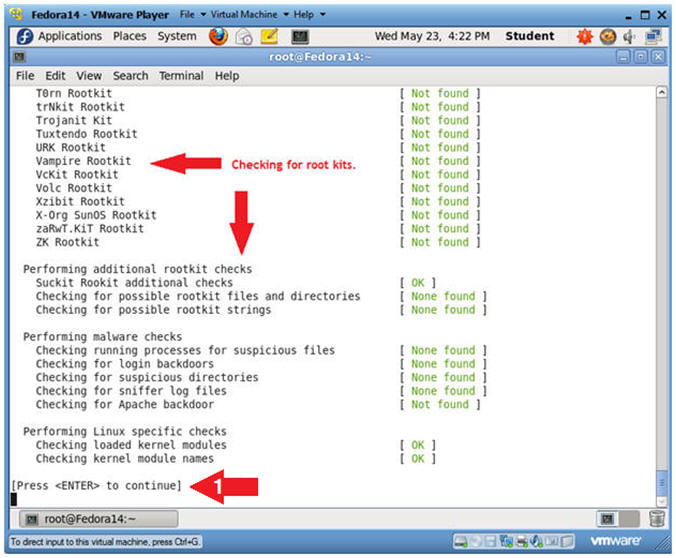Click the date and time clock applet

click(432, 36)
